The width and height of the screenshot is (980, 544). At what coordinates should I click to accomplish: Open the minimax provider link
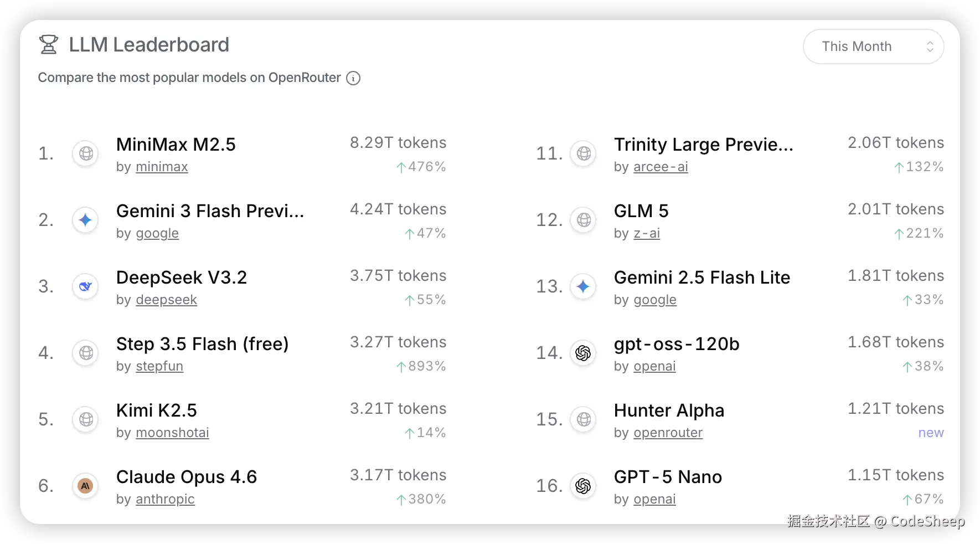(162, 167)
